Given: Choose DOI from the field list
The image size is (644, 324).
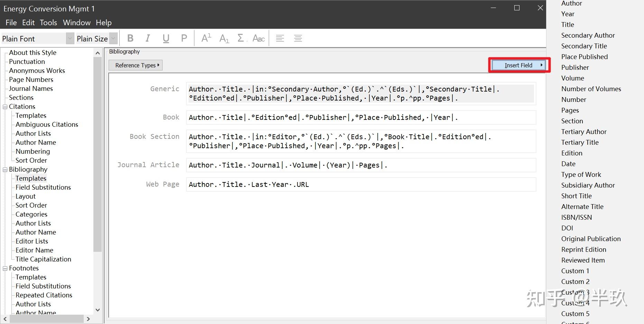Looking at the screenshot, I should [567, 228].
